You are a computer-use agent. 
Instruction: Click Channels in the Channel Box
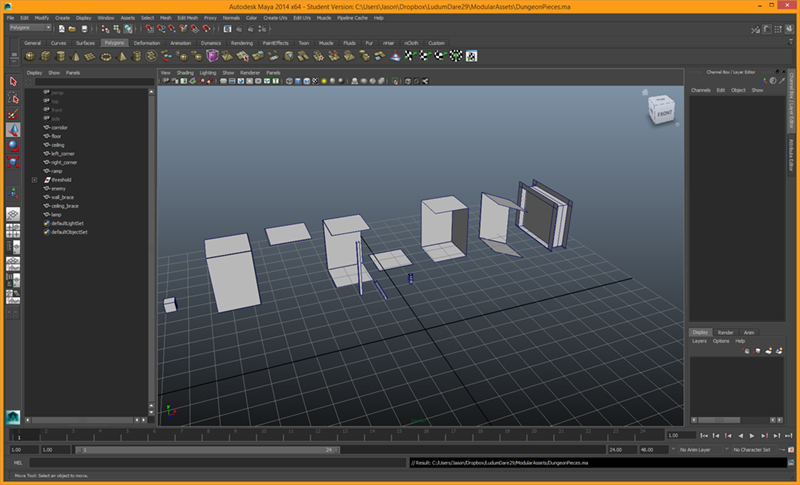click(x=701, y=90)
